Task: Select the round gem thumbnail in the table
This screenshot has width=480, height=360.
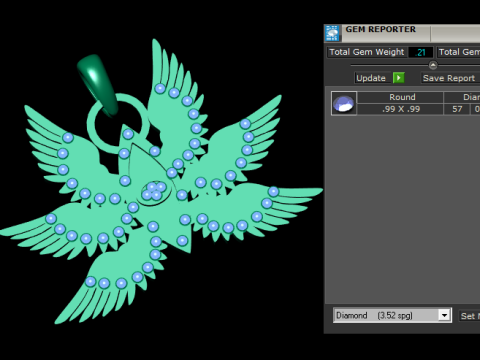Action: (344, 103)
